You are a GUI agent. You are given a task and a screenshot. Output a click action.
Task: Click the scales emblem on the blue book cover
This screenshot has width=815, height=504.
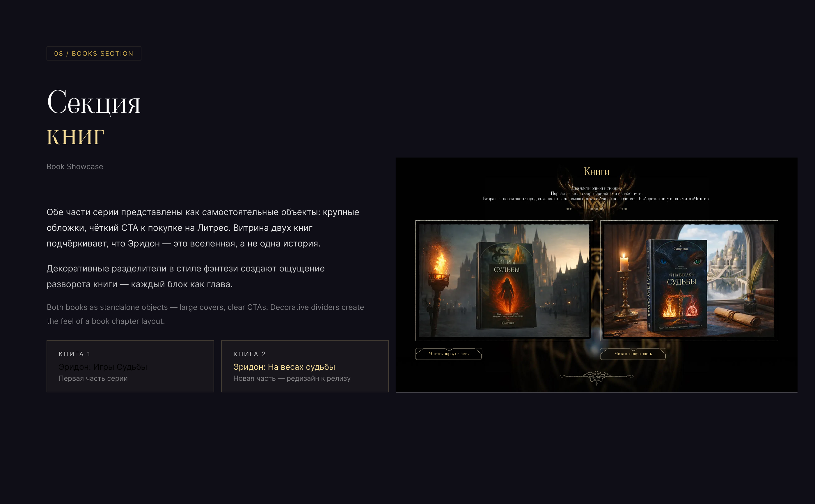[681, 305]
